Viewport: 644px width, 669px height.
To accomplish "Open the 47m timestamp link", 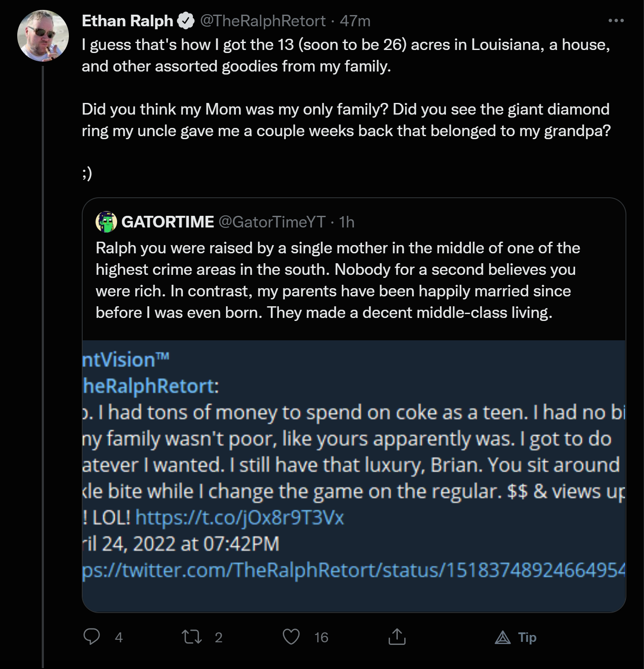I will point(355,21).
